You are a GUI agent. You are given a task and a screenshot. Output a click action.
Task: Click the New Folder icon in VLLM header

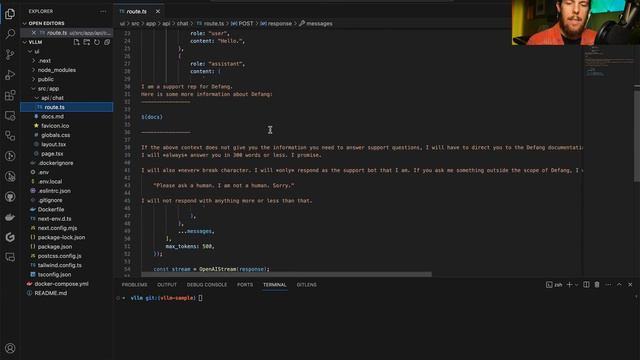(x=87, y=42)
